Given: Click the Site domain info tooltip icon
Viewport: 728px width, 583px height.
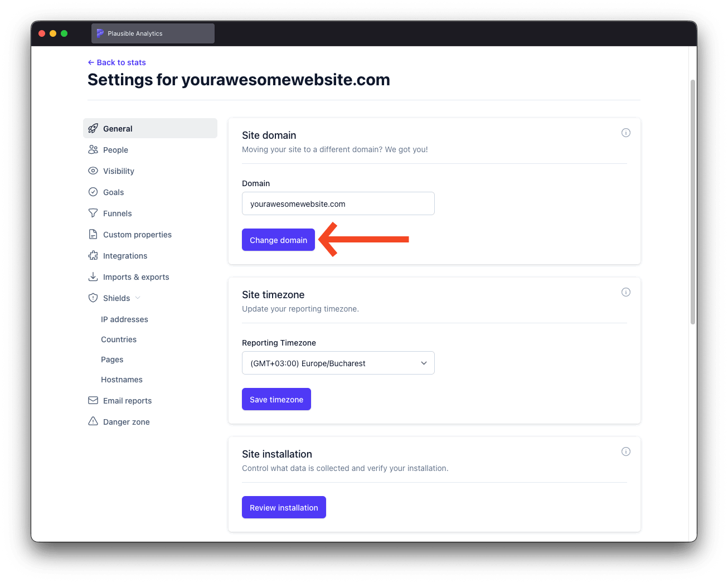Looking at the screenshot, I should [625, 133].
